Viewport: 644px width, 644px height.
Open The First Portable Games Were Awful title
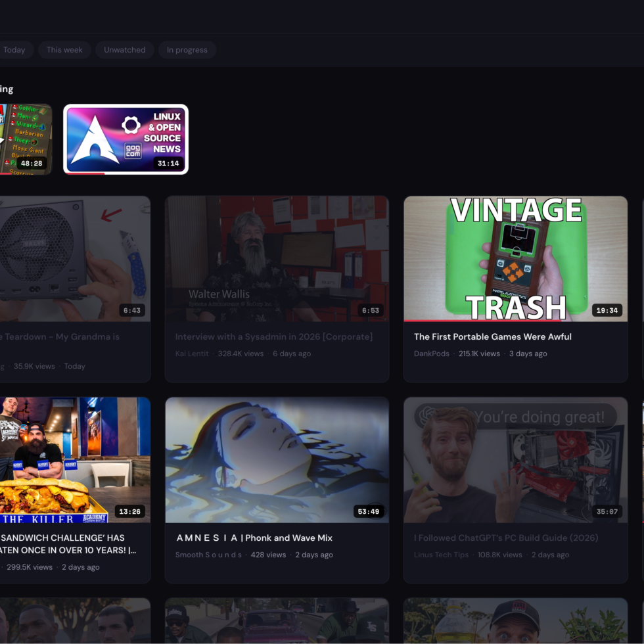(x=492, y=336)
